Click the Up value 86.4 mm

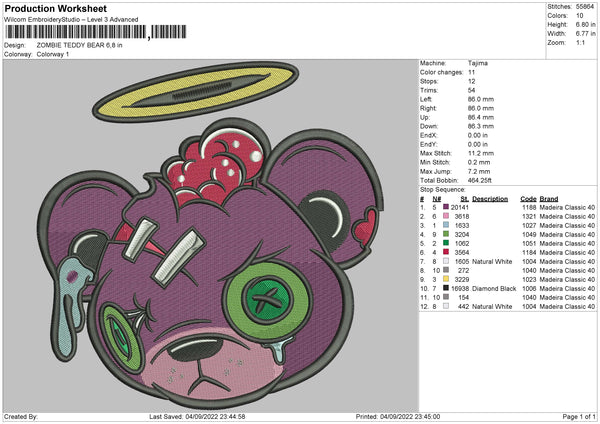pos(481,117)
